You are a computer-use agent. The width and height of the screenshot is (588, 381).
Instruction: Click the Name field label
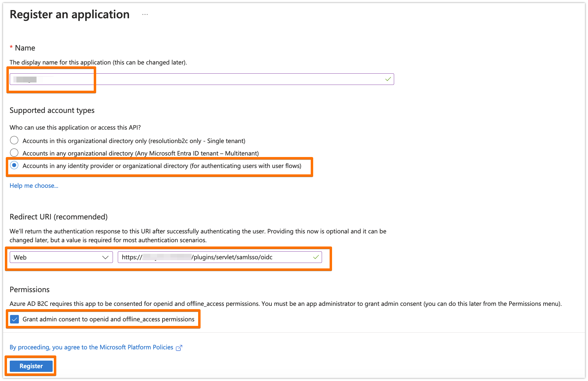25,48
